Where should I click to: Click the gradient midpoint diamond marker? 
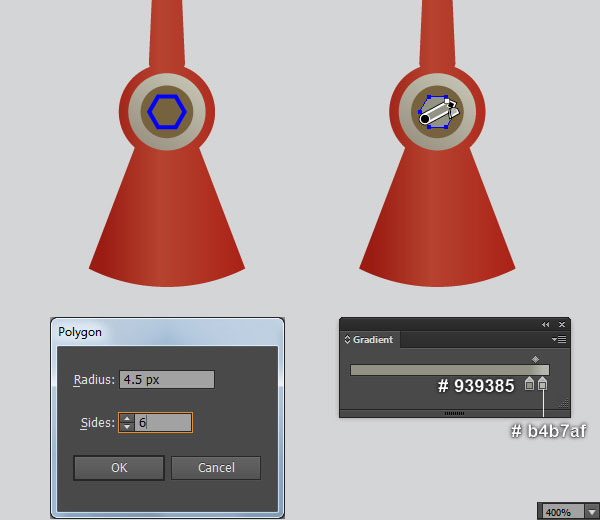[x=535, y=359]
